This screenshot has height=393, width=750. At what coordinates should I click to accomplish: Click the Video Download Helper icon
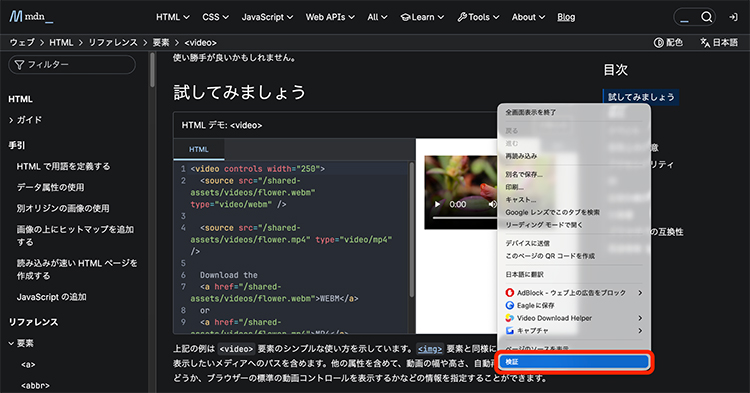pyautogui.click(x=509, y=318)
